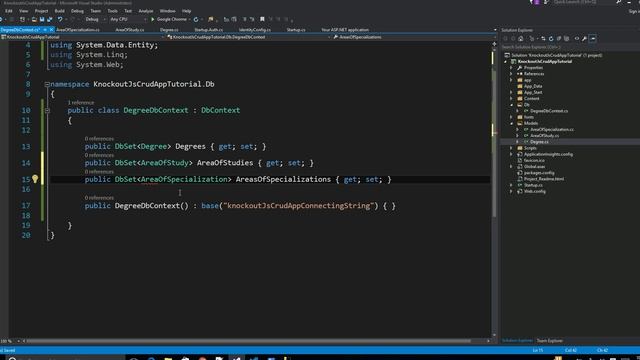Open the project scope dropdown showing KnockoutJsCrudAppTutorial
Screen dimensions: 640x360
click(x=83, y=37)
